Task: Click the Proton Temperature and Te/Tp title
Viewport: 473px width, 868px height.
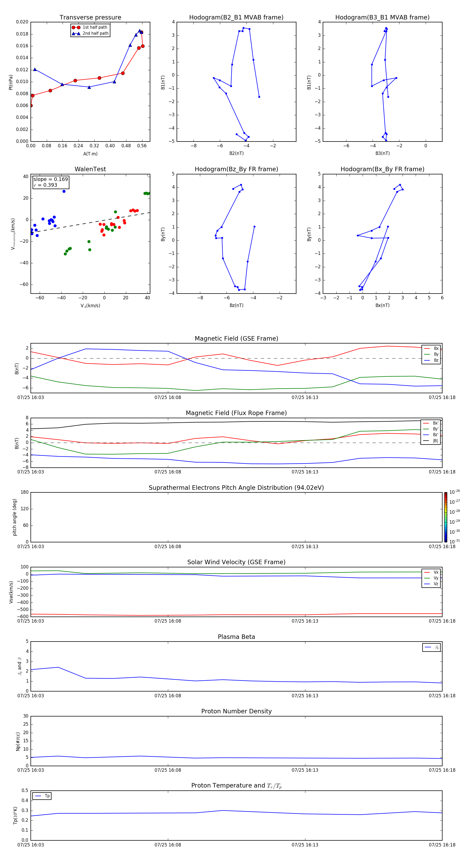Action: [x=236, y=786]
